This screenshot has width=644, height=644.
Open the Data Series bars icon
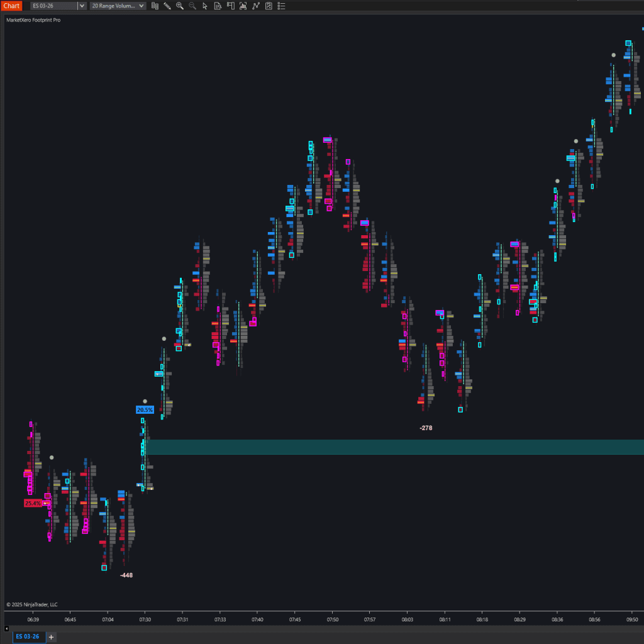click(x=155, y=6)
